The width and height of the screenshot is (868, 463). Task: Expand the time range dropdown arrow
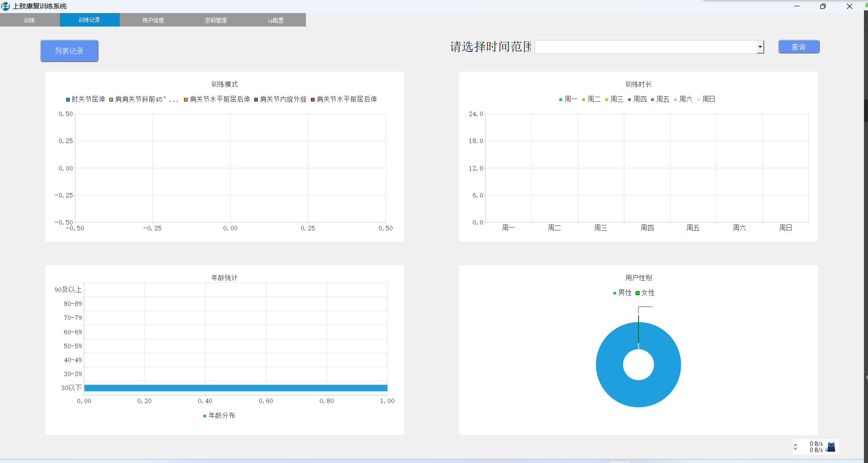760,47
